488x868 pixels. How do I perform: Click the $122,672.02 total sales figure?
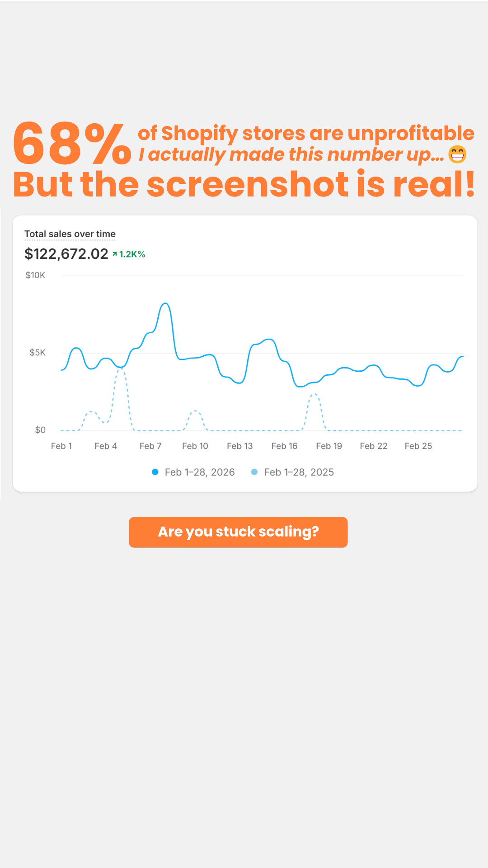pos(66,254)
